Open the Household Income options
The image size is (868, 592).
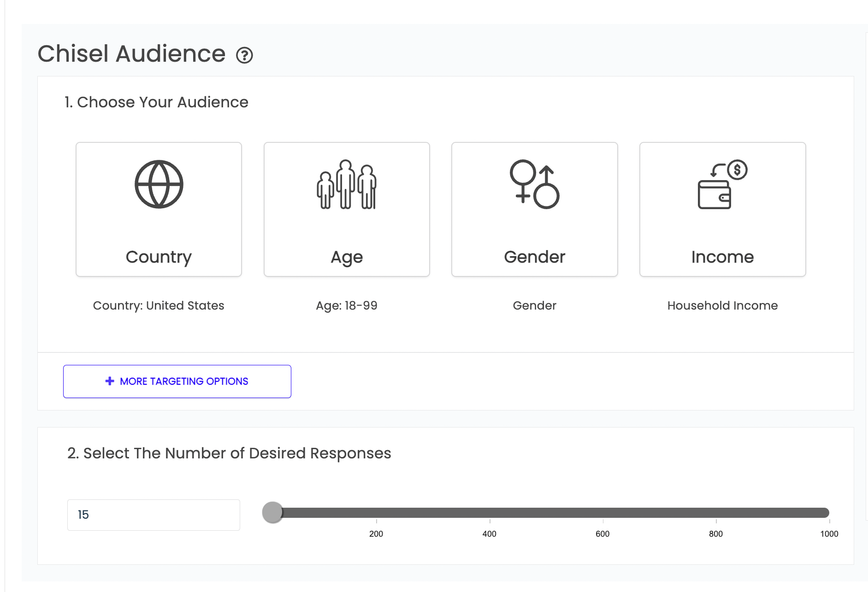722,210
